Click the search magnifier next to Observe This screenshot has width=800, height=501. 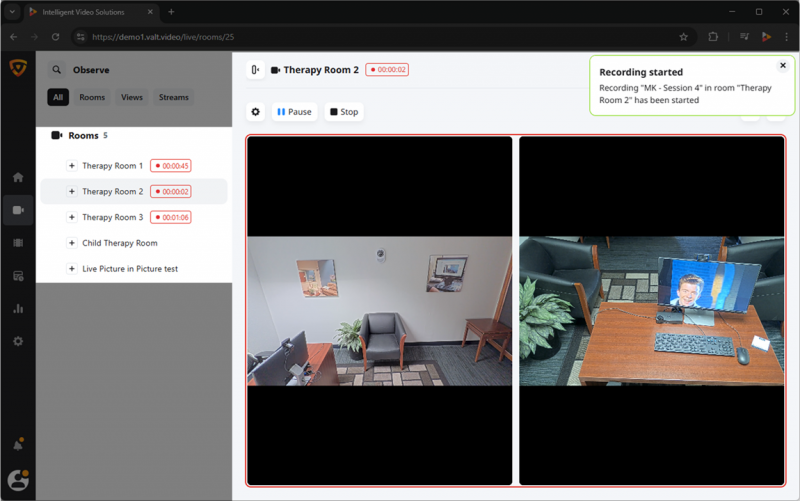tap(57, 70)
